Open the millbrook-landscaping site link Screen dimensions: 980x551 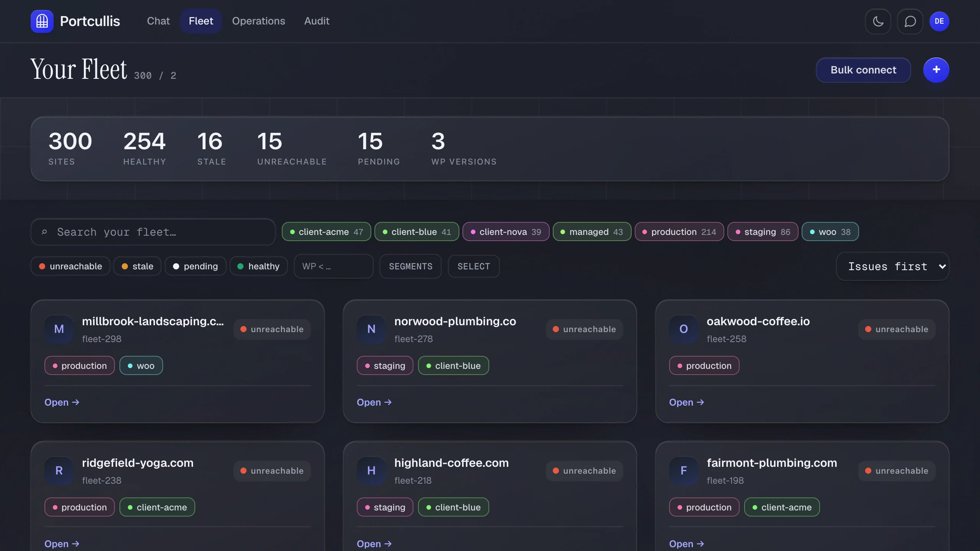(62, 402)
